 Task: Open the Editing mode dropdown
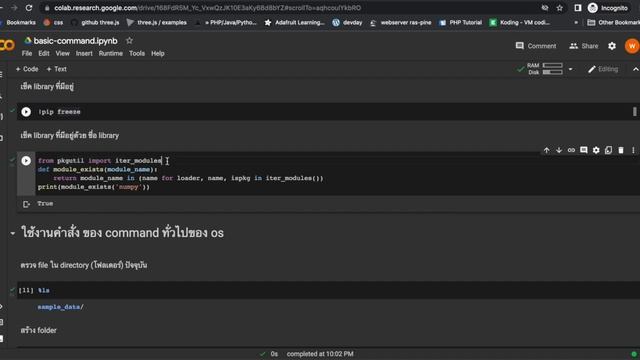point(603,69)
